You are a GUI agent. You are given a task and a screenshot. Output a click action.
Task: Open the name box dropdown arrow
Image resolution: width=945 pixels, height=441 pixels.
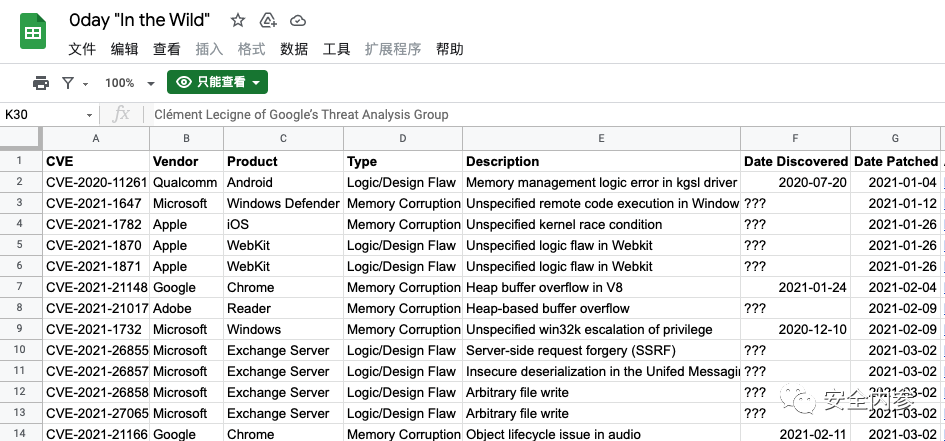[89, 115]
